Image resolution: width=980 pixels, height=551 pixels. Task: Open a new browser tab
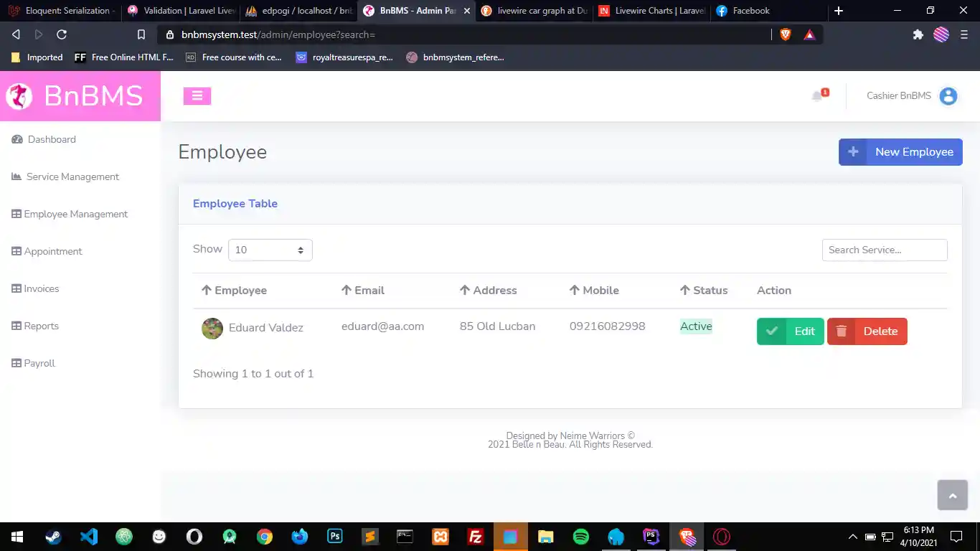pyautogui.click(x=839, y=11)
